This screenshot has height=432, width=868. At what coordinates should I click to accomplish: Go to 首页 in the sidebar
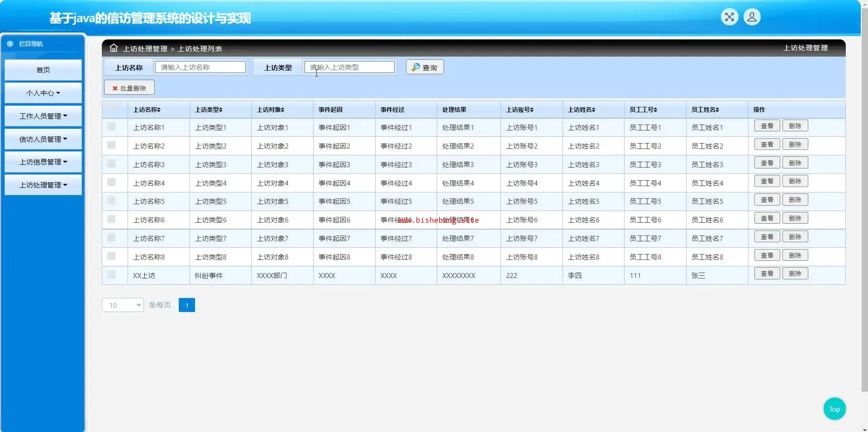click(43, 70)
